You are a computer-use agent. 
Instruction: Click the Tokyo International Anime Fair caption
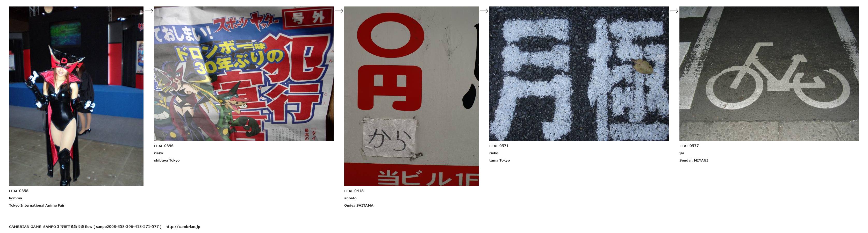[37, 205]
